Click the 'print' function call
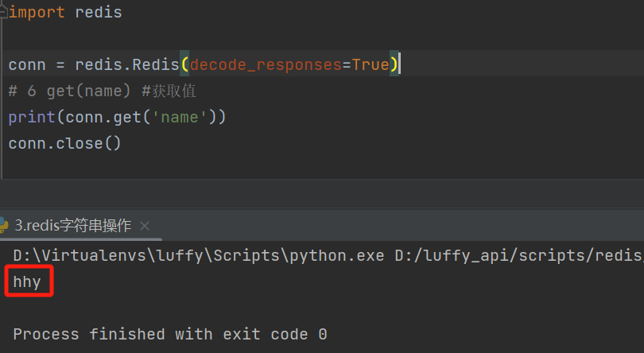This screenshot has height=353, width=644. 32,117
